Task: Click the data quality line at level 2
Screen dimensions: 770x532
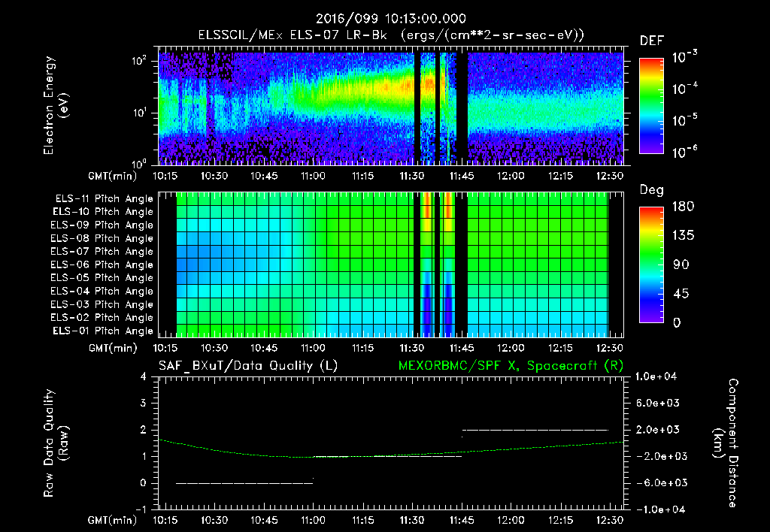Action: (535, 430)
